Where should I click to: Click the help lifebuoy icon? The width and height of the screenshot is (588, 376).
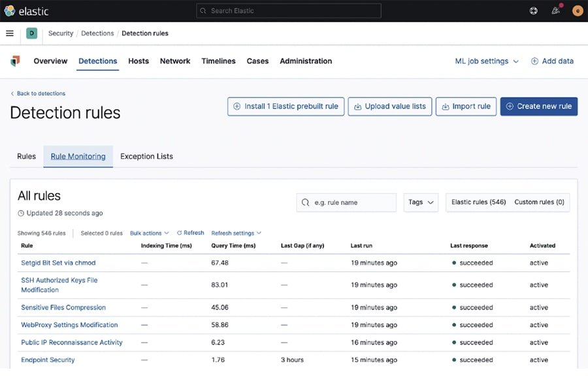coord(534,10)
